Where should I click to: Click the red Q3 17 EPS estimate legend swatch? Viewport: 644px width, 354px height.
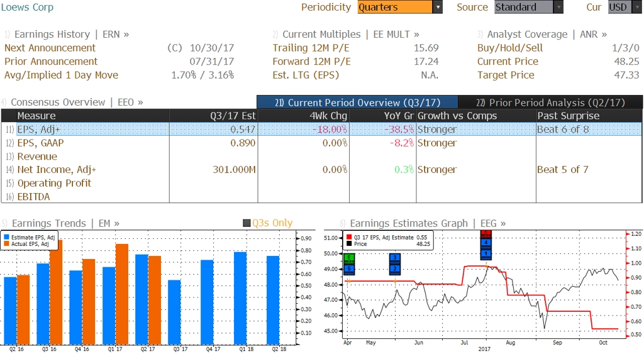(x=349, y=237)
